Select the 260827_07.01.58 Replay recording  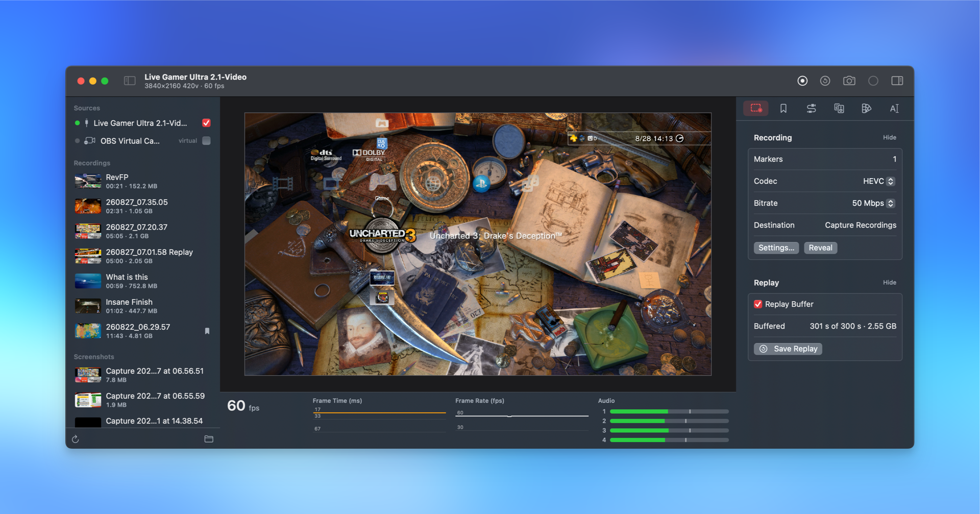pos(143,256)
